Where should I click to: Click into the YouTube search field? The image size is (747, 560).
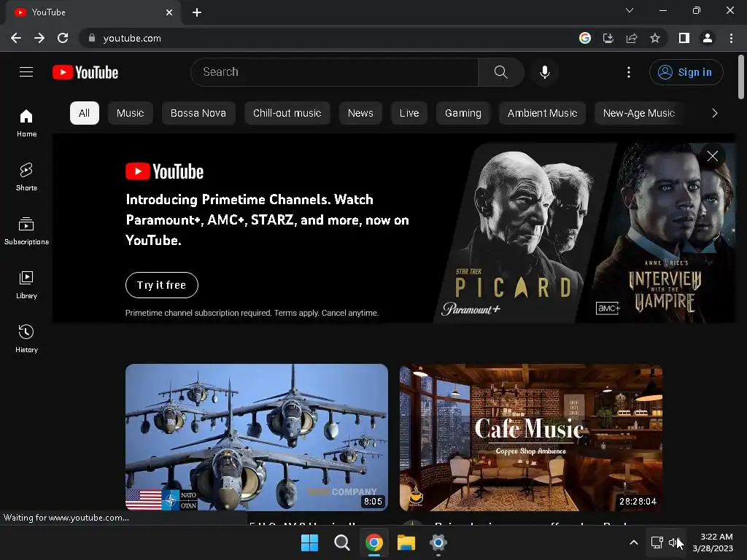(334, 72)
